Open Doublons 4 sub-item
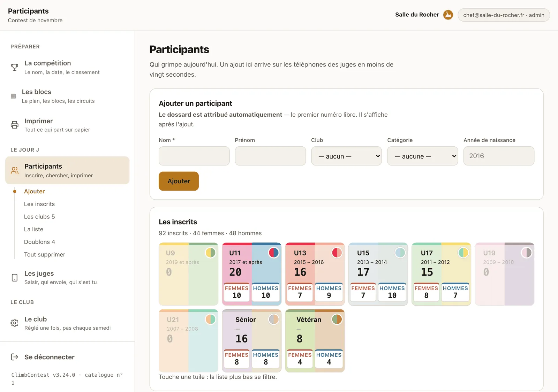Image resolution: width=558 pixels, height=392 pixels. (39, 242)
